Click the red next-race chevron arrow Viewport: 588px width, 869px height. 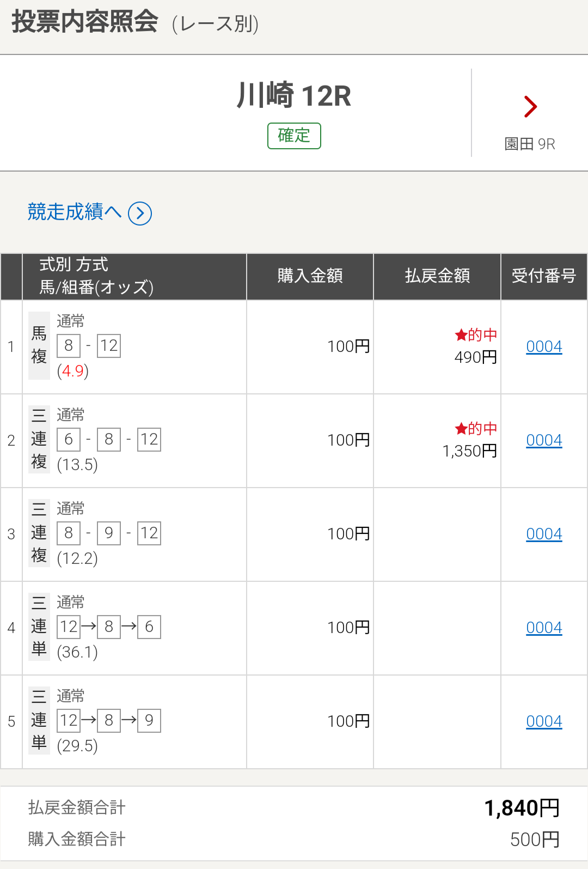pos(530,107)
